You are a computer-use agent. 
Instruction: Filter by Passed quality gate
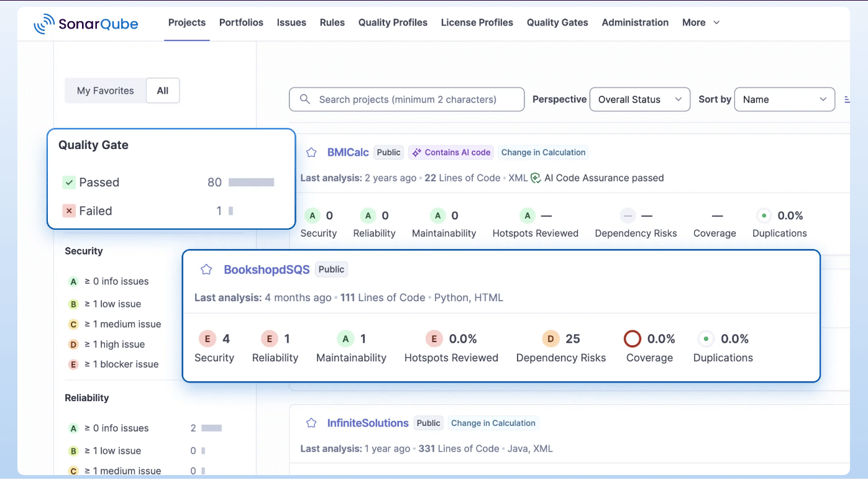[99, 183]
